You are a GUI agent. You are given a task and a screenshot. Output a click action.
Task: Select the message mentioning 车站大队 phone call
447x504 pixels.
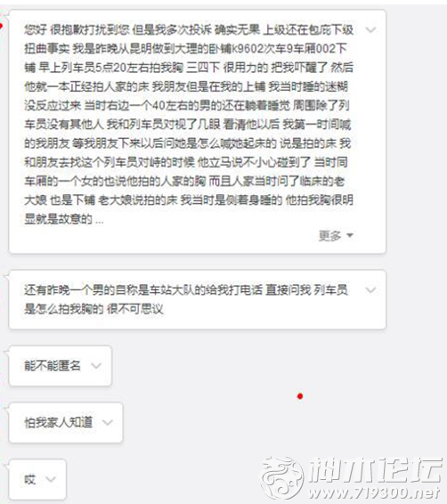(x=198, y=299)
